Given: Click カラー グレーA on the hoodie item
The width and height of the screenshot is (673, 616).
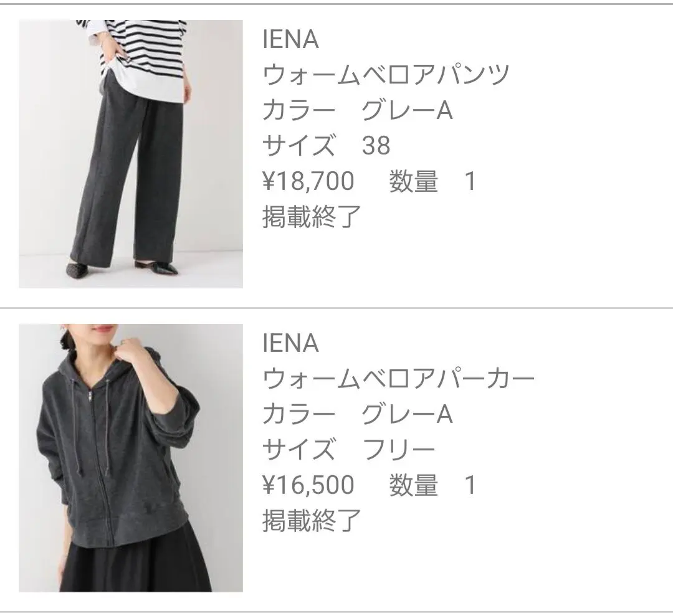Looking at the screenshot, I should [358, 414].
